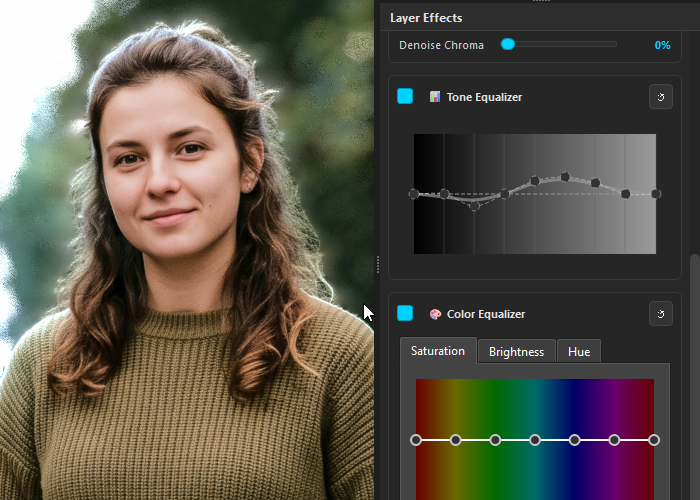Click the Denoise Chroma 0% value
700x500 pixels.
pyautogui.click(x=662, y=45)
